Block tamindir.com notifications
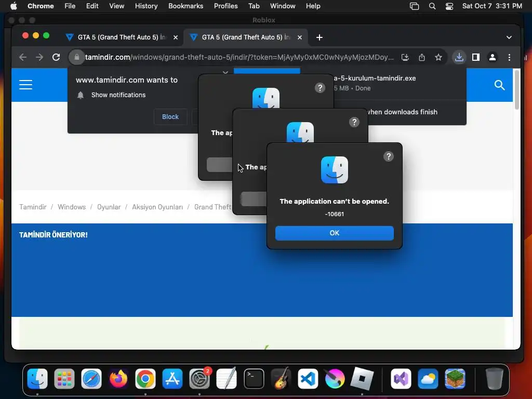Screen dimensions: 532x399 pyautogui.click(x=170, y=117)
